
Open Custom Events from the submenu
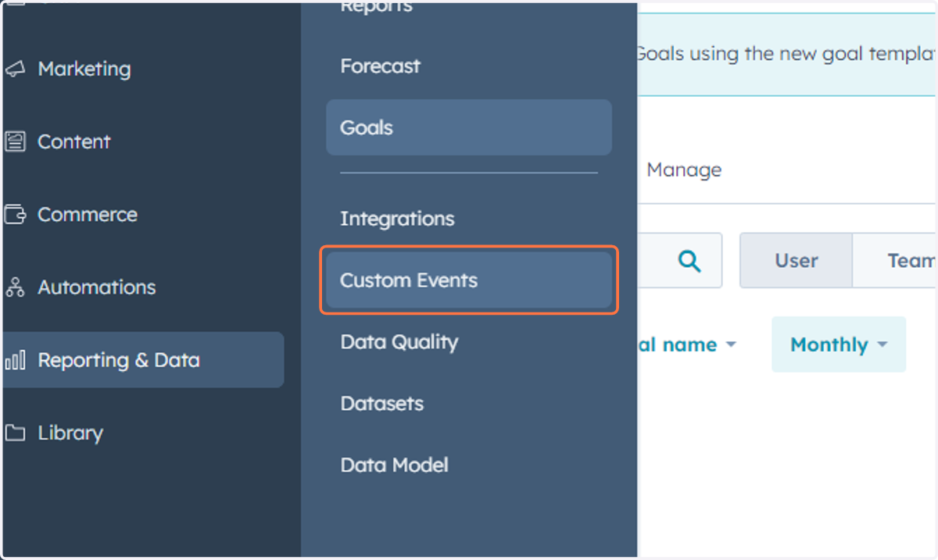469,280
